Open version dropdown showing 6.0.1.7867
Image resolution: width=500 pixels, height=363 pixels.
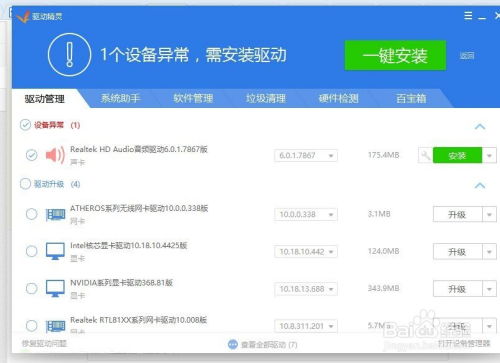point(306,155)
